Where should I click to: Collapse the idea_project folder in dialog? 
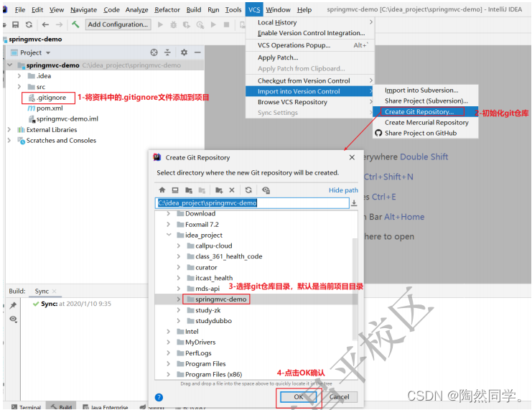pyautogui.click(x=169, y=235)
